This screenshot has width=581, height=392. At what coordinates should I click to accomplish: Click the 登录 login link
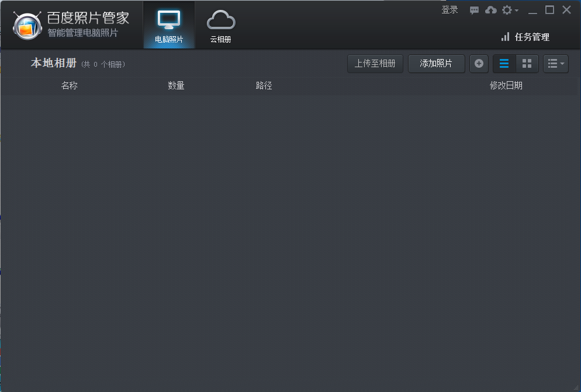pyautogui.click(x=450, y=10)
